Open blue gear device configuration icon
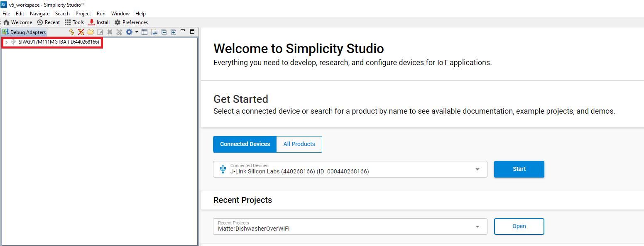The height and width of the screenshot is (246, 644). [x=129, y=32]
